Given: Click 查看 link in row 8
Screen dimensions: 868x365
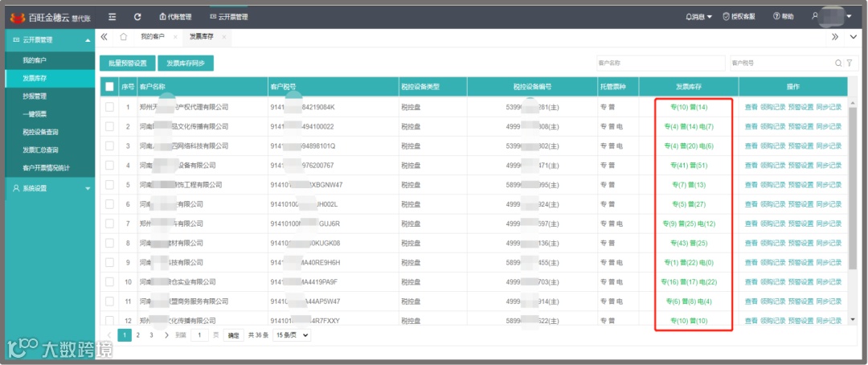Looking at the screenshot, I should (x=751, y=243).
